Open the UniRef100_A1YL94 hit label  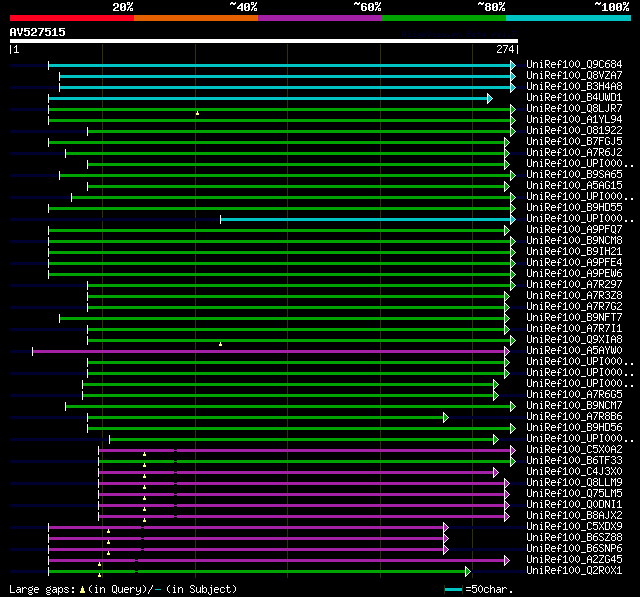pyautogui.click(x=574, y=120)
